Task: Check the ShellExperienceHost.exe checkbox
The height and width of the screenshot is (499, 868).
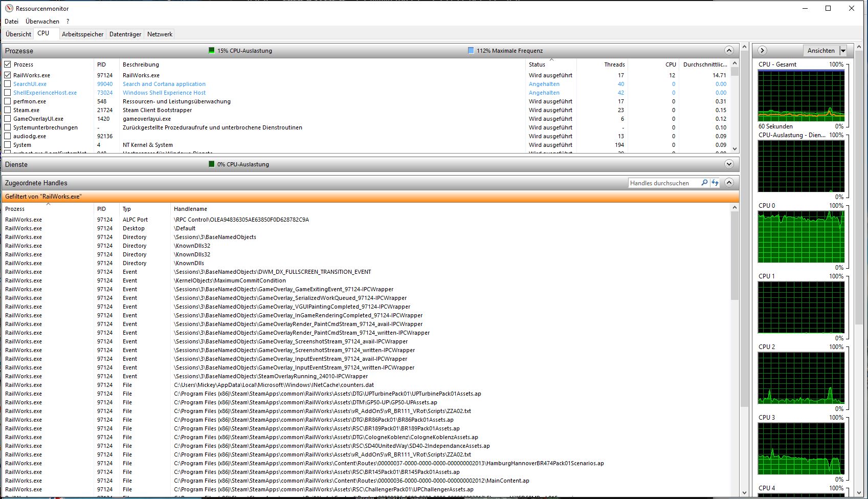Action: [8, 93]
